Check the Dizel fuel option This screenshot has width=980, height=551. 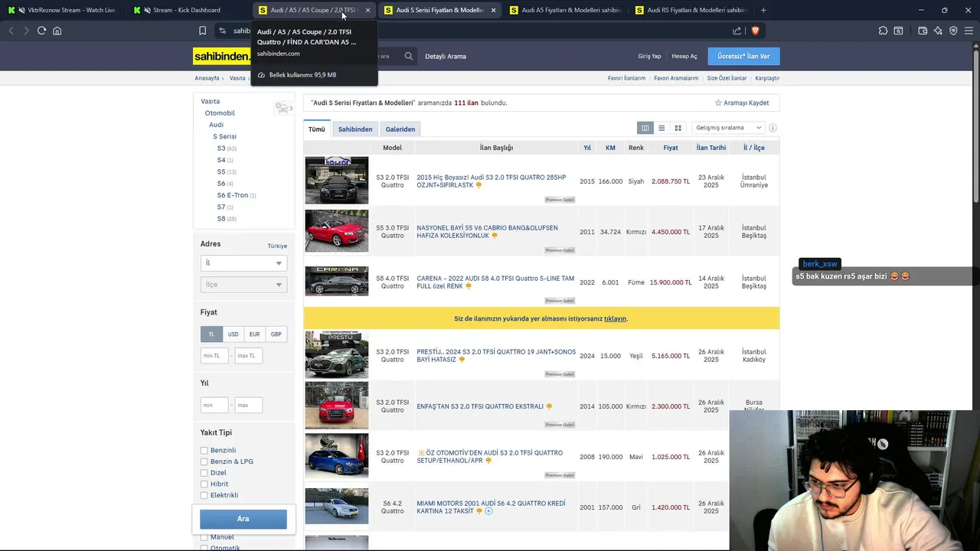point(204,473)
